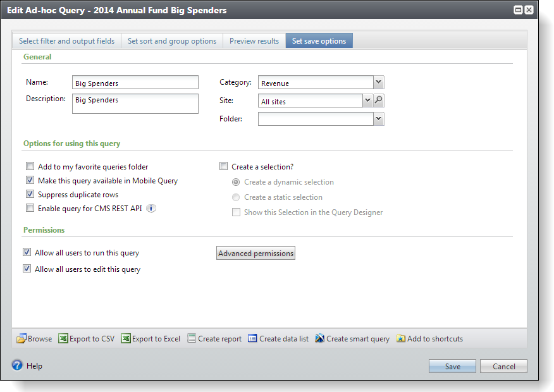Click the Folder combo field
554x392 pixels.
[x=316, y=119]
